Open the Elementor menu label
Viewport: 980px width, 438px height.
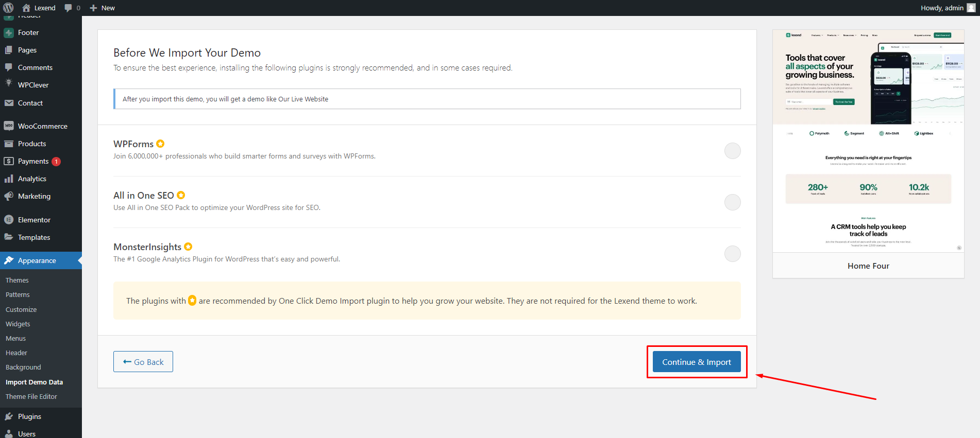click(x=34, y=220)
